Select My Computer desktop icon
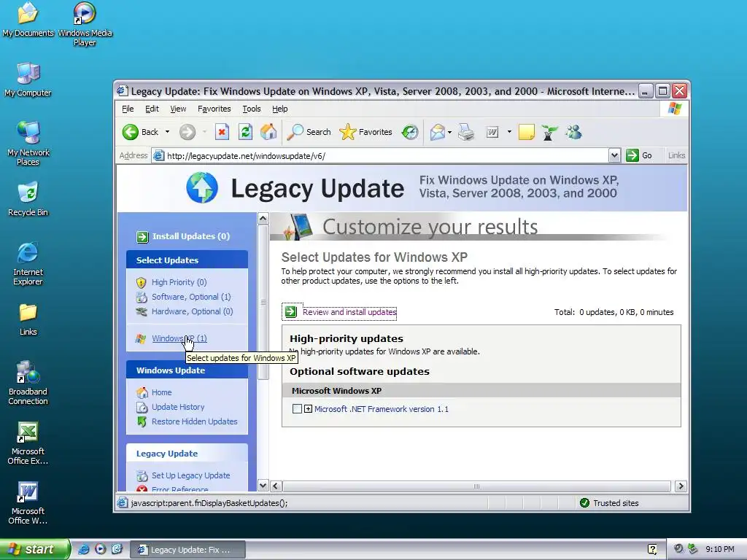This screenshot has height=560, width=747. (28, 79)
